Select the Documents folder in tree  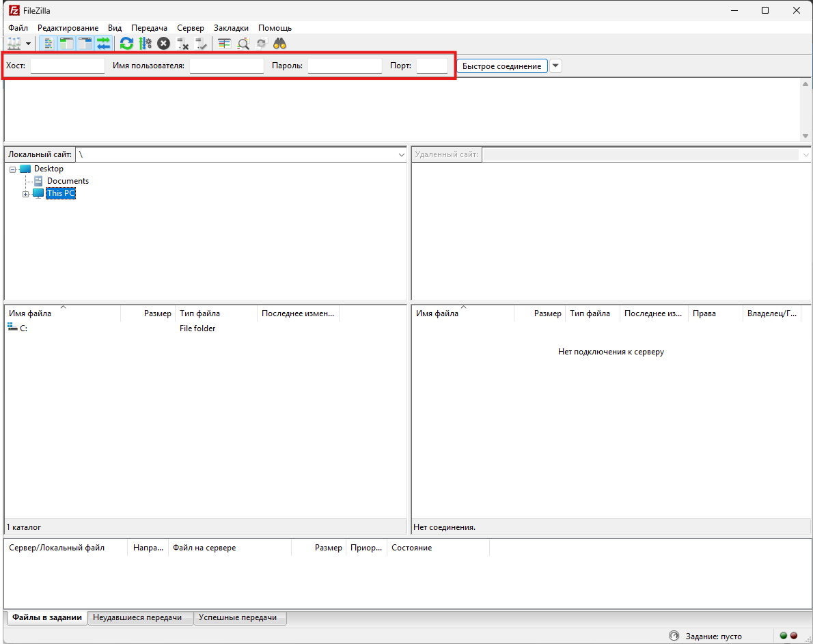coord(68,181)
